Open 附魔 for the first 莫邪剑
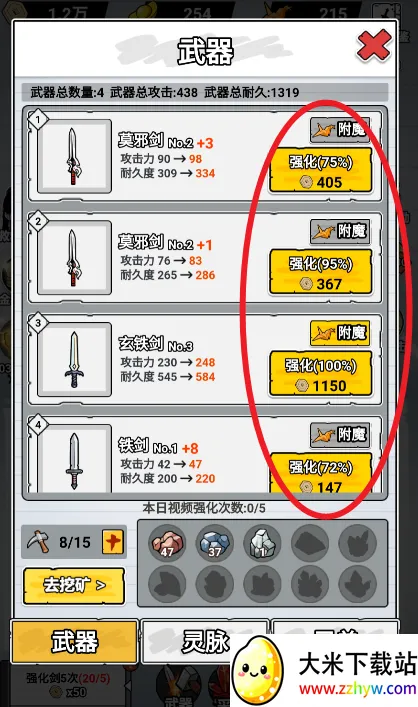The image size is (418, 707). pyautogui.click(x=340, y=130)
